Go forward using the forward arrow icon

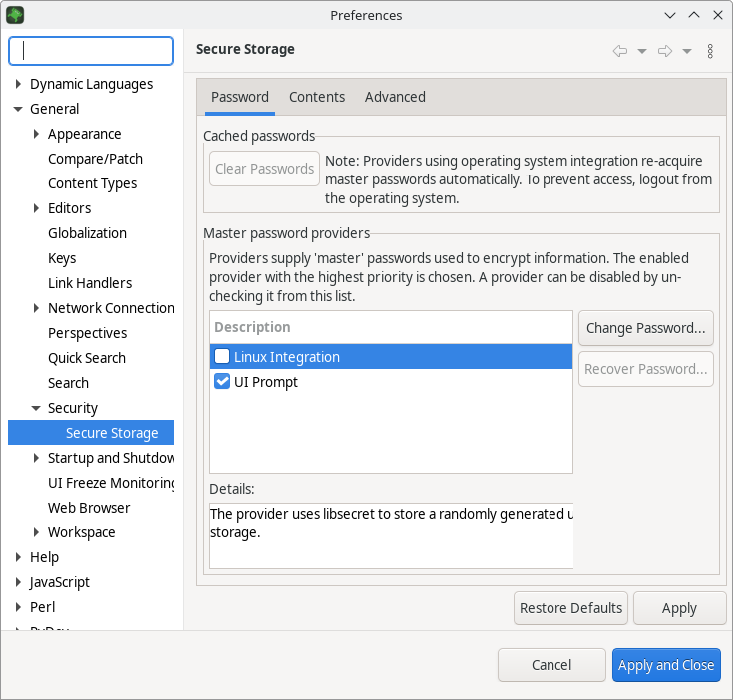pos(665,51)
